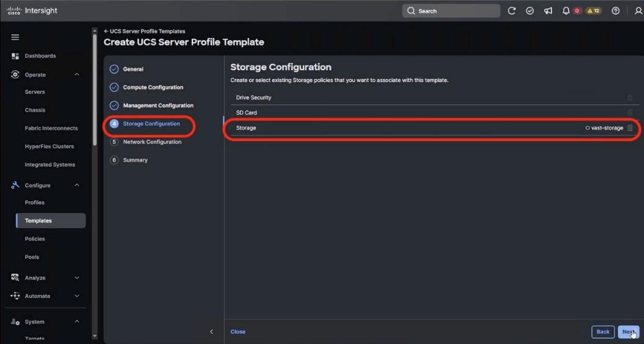This screenshot has width=644, height=344.
Task: Collapse the wizard steps panel chevron
Action: tap(212, 332)
